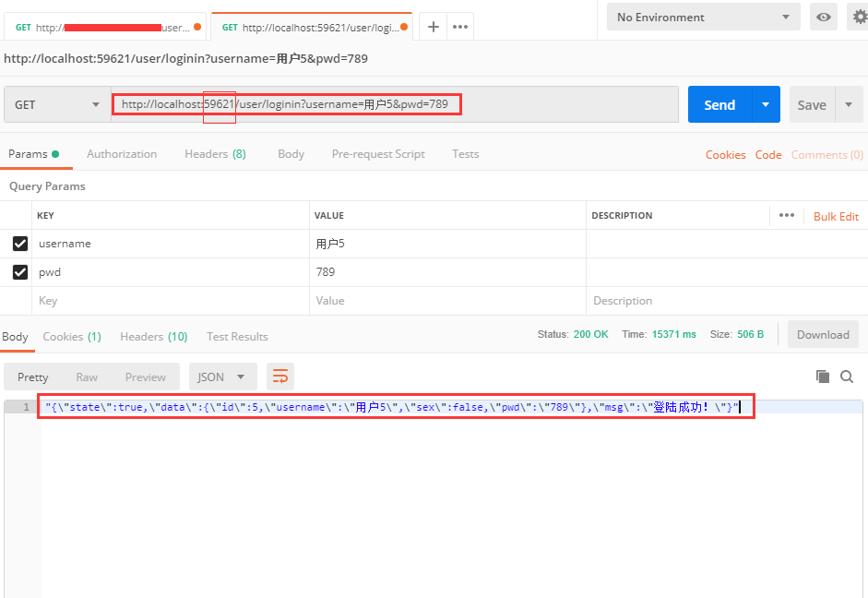
Task: Toggle the response word wrap icon
Action: (x=280, y=377)
